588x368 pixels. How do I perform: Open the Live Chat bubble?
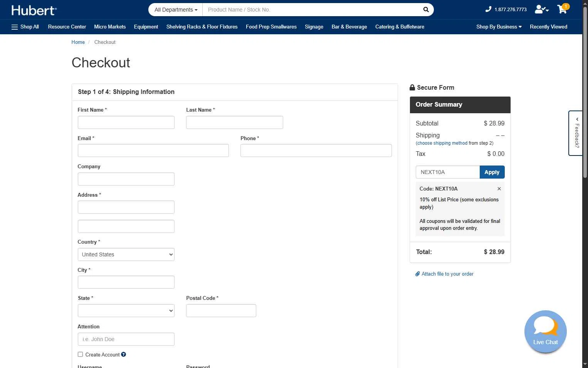click(545, 331)
